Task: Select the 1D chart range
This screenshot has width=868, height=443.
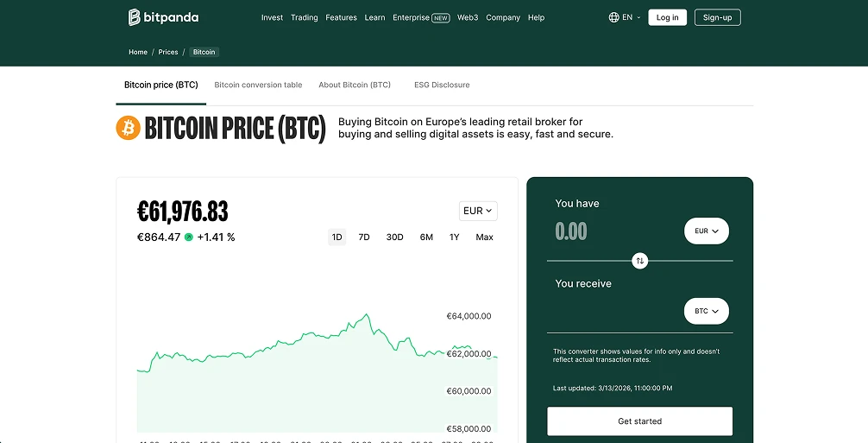Action: pyautogui.click(x=337, y=237)
